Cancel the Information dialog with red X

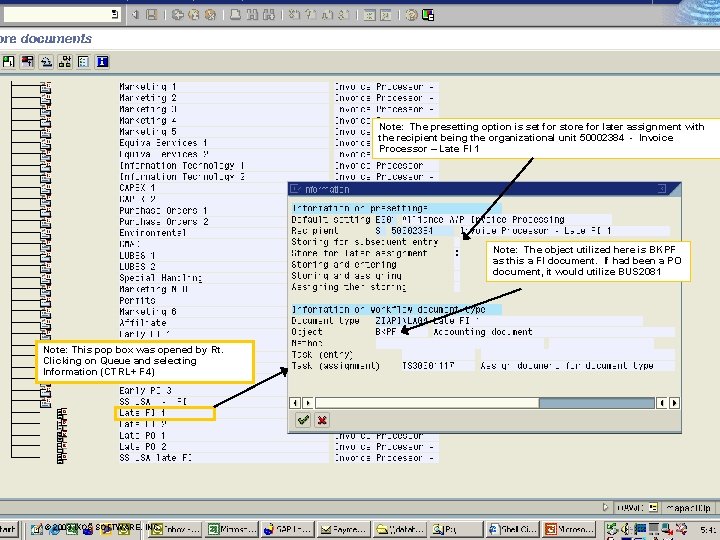pos(322,420)
